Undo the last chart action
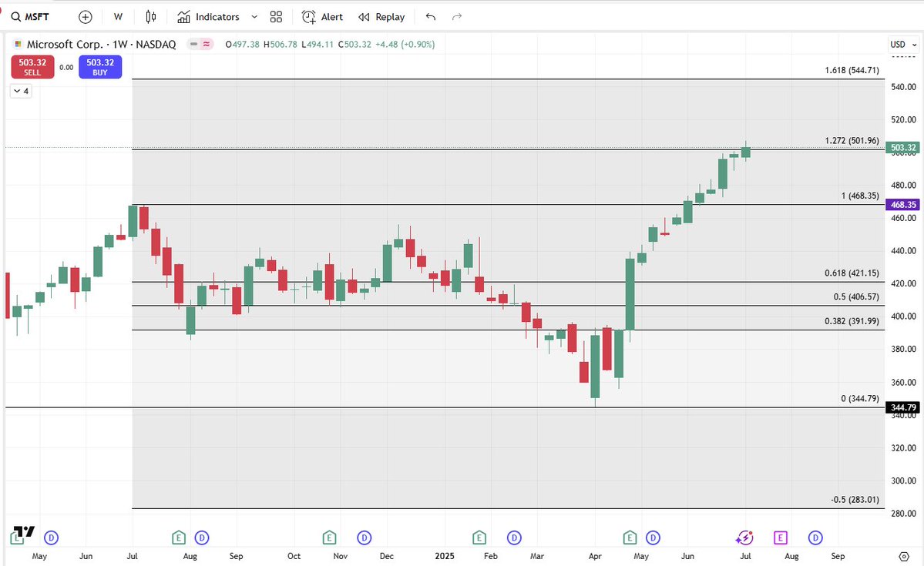Screen dimensions: 924x566 point(431,16)
